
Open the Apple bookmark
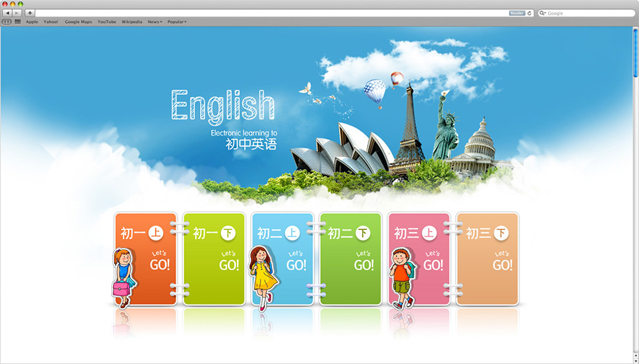coord(32,22)
